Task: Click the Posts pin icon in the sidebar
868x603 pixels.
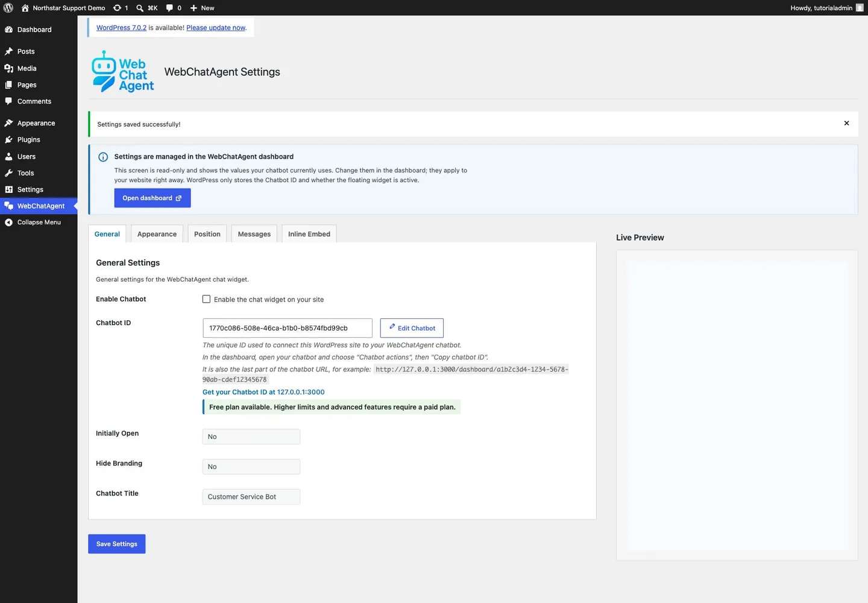Action: tap(8, 51)
